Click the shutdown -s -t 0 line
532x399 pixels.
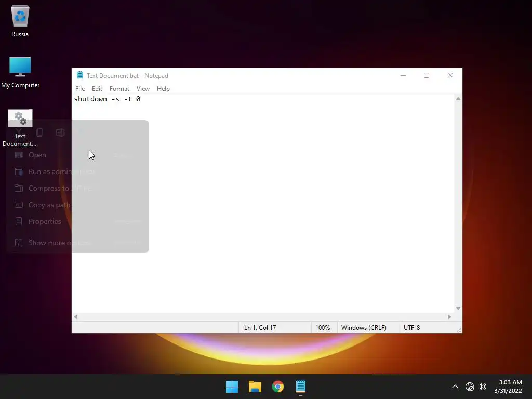click(x=107, y=99)
